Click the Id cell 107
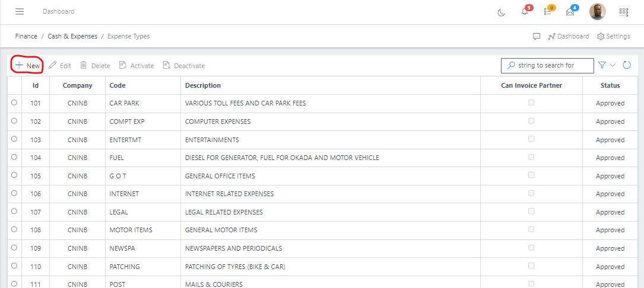 pyautogui.click(x=36, y=212)
